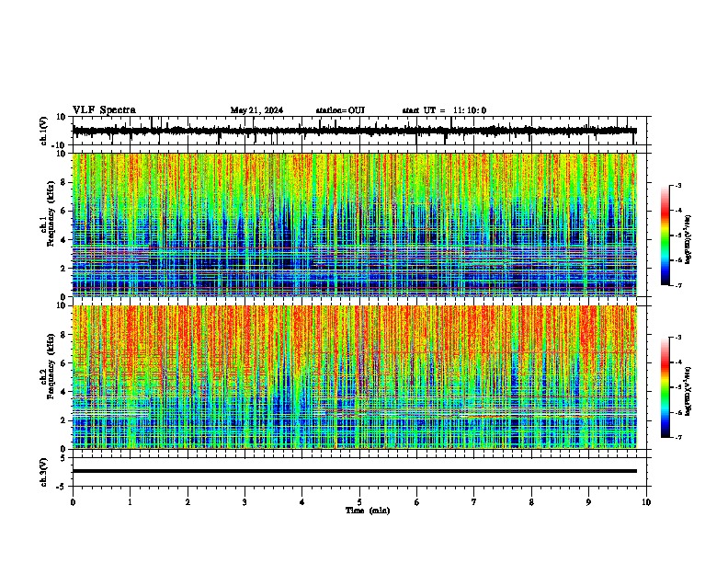Click the ch.1 voltage tick '-10'
This screenshot has width=728, height=563.
(60, 145)
